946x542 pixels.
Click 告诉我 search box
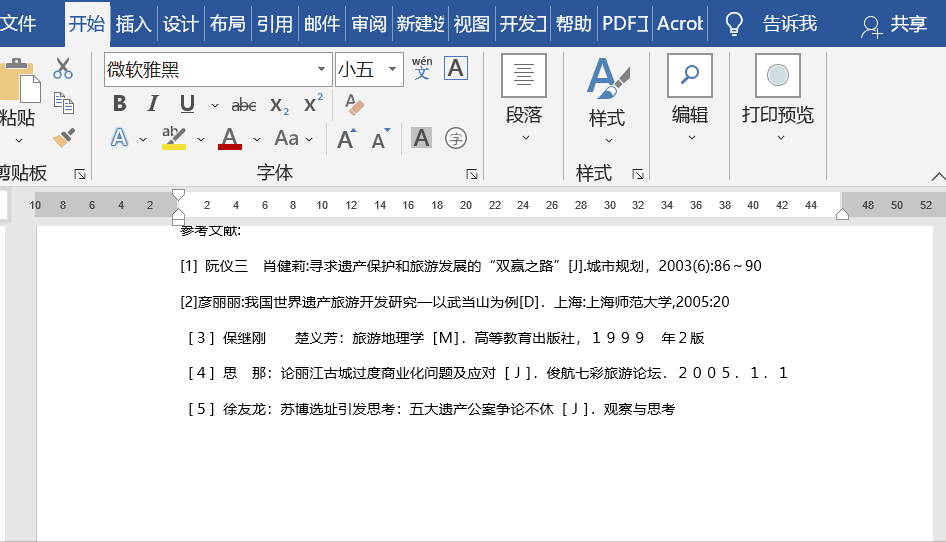coord(790,24)
